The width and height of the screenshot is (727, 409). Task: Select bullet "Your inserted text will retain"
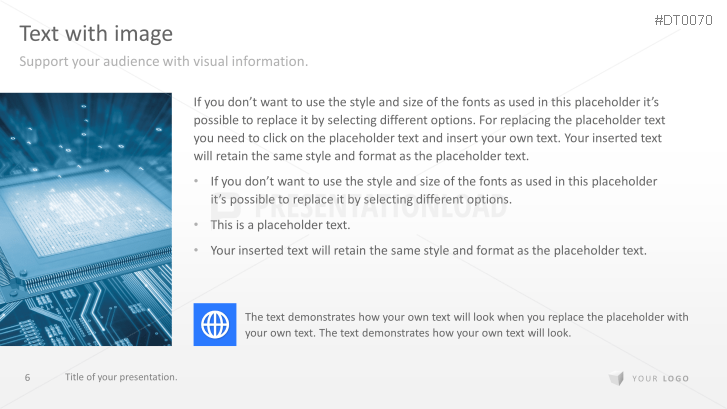428,251
